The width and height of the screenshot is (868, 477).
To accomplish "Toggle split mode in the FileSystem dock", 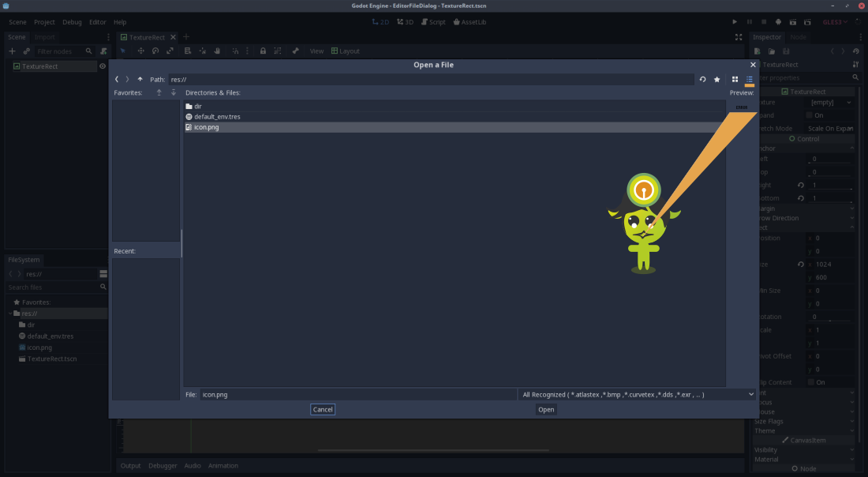I will [x=103, y=274].
